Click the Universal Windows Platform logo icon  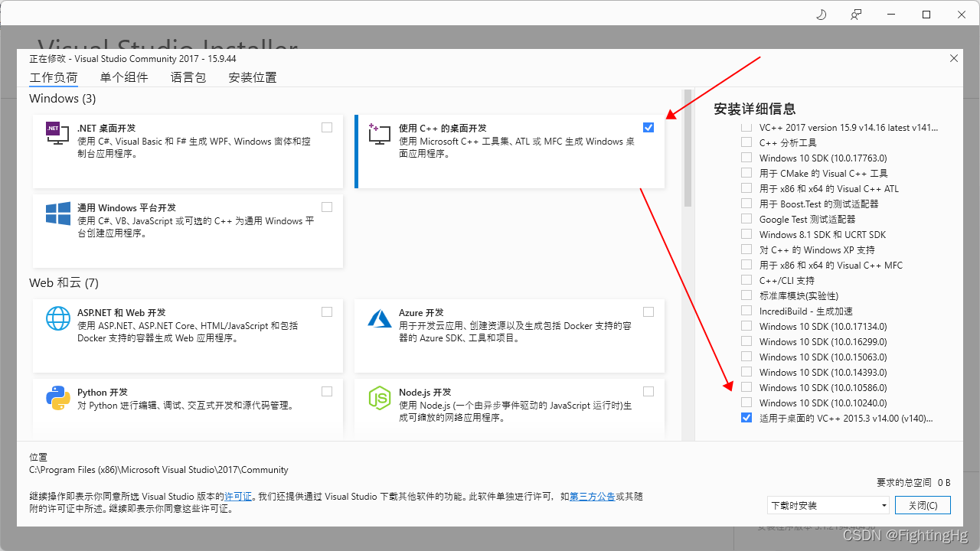point(58,214)
